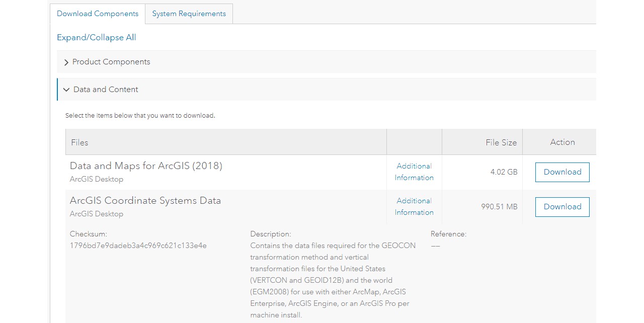Select the Download Components tab
The image size is (644, 323).
[x=98, y=14]
